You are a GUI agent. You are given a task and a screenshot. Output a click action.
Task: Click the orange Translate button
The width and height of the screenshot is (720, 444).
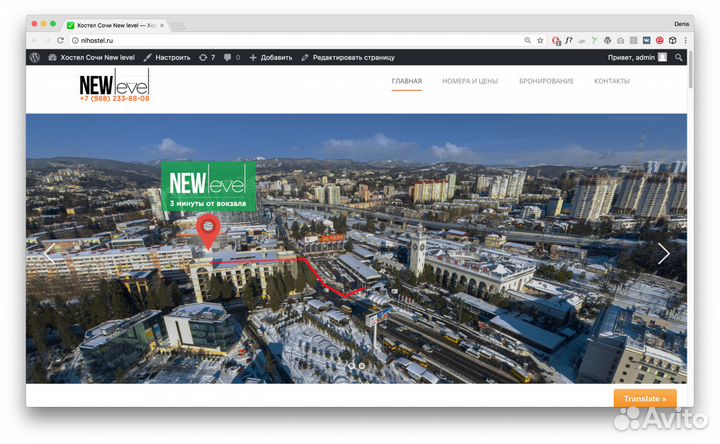(x=644, y=398)
